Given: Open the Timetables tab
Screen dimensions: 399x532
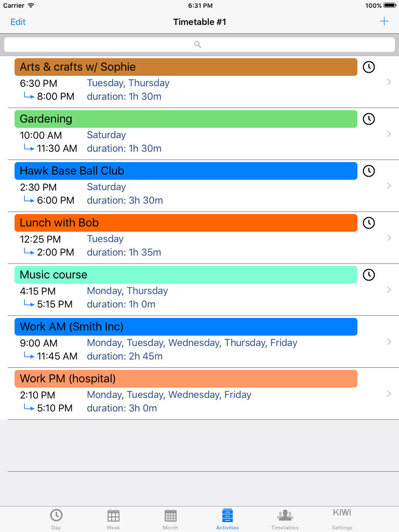Looking at the screenshot, I should (x=285, y=519).
